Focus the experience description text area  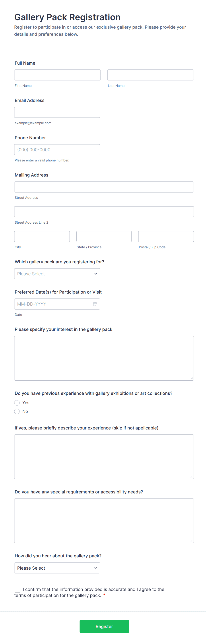(104, 457)
